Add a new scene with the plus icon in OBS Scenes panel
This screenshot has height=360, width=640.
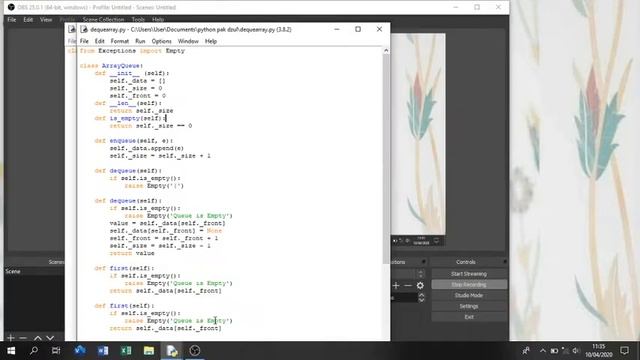(11, 338)
